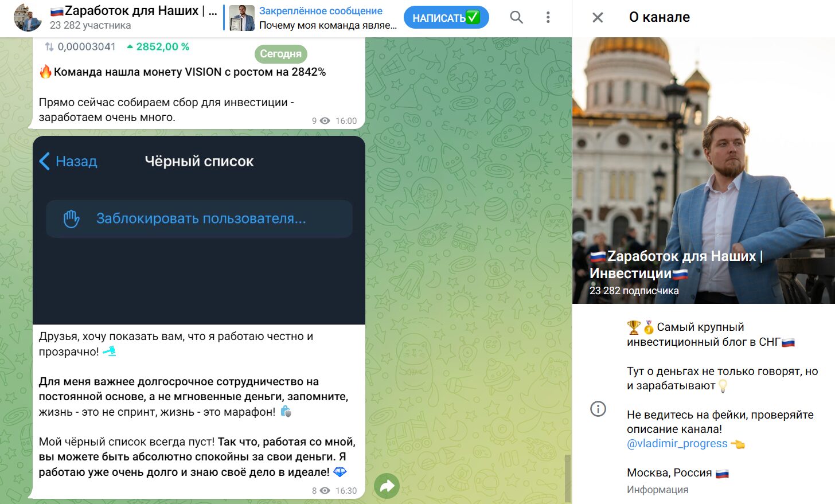The image size is (835, 504).
Task: Click the 0,00003041 value text
Action: pos(87,46)
